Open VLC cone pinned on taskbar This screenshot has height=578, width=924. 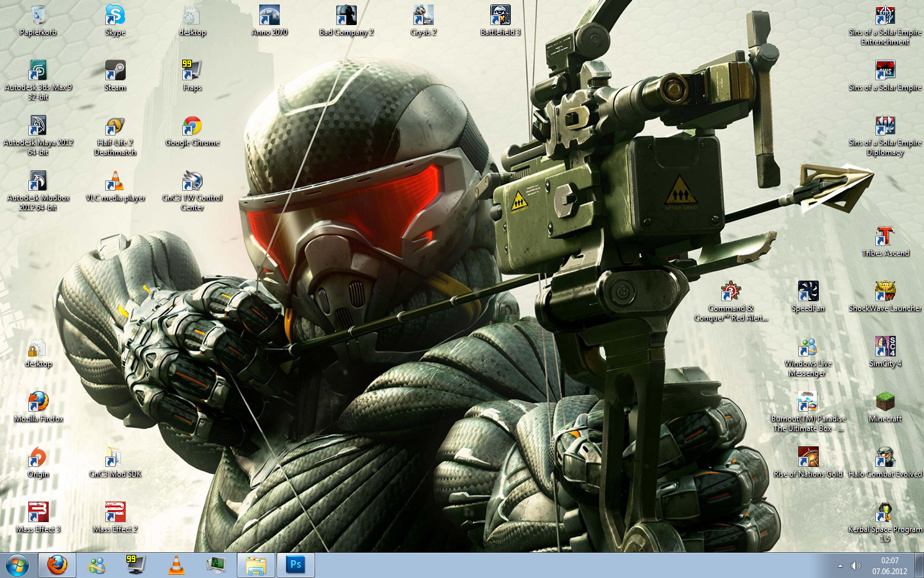point(176,565)
